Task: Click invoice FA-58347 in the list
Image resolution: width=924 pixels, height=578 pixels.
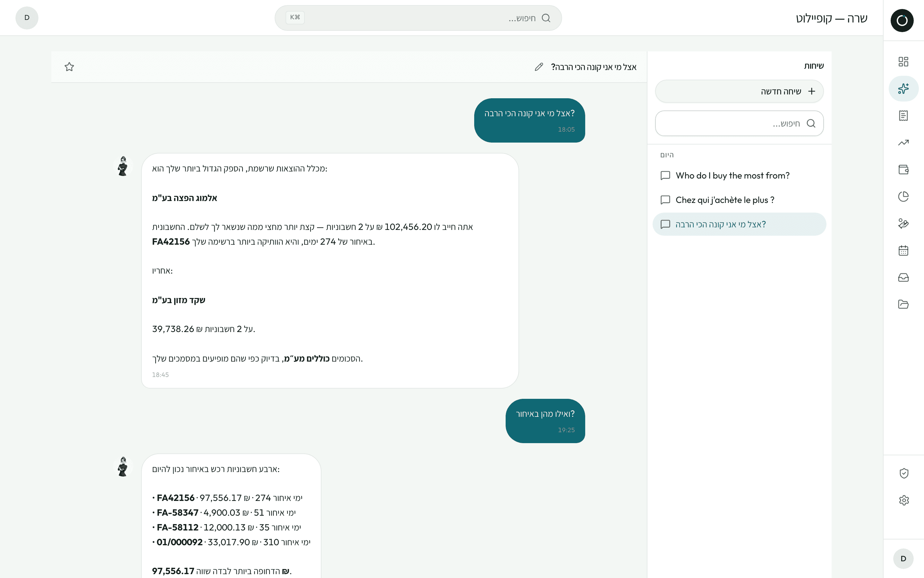Action: 177,512
